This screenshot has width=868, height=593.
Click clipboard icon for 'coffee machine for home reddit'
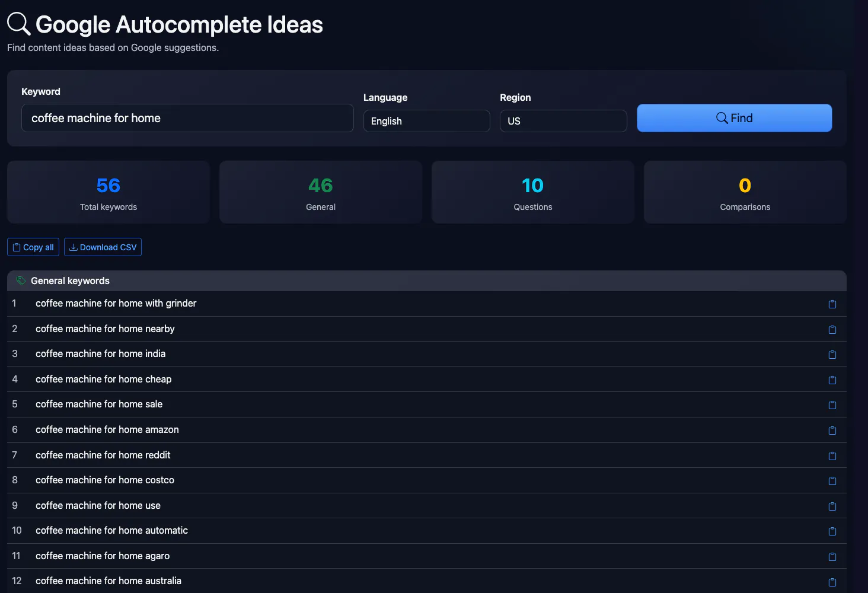click(x=832, y=456)
